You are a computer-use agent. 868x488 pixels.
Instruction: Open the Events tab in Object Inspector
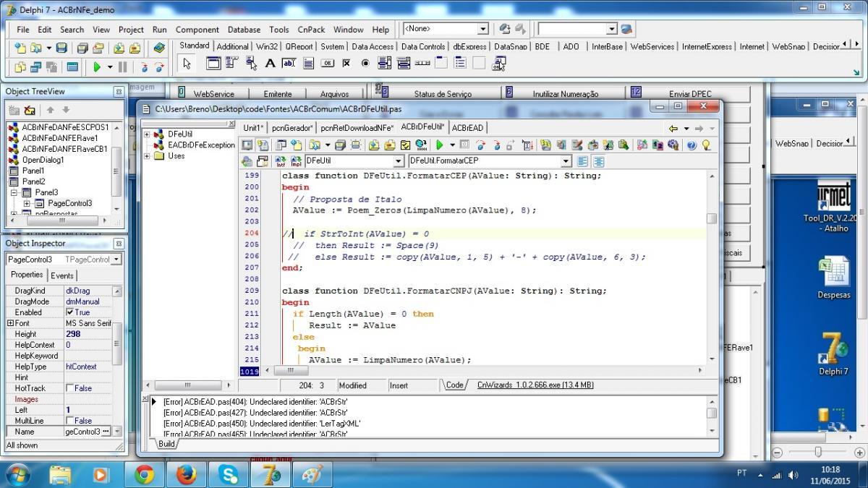[62, 275]
